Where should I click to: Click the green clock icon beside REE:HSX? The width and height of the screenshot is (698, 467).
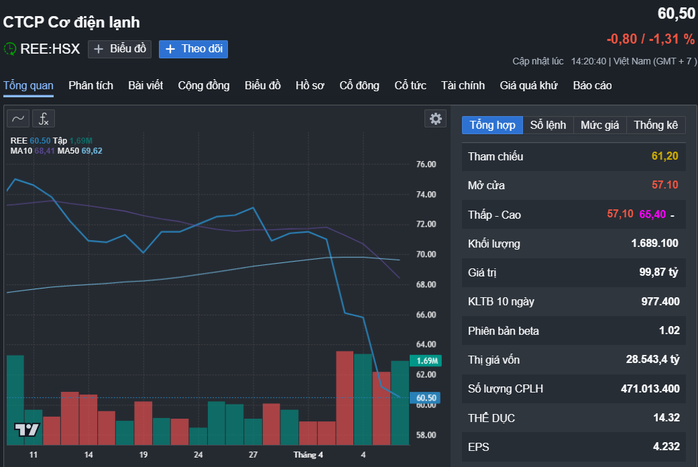[x=10, y=49]
